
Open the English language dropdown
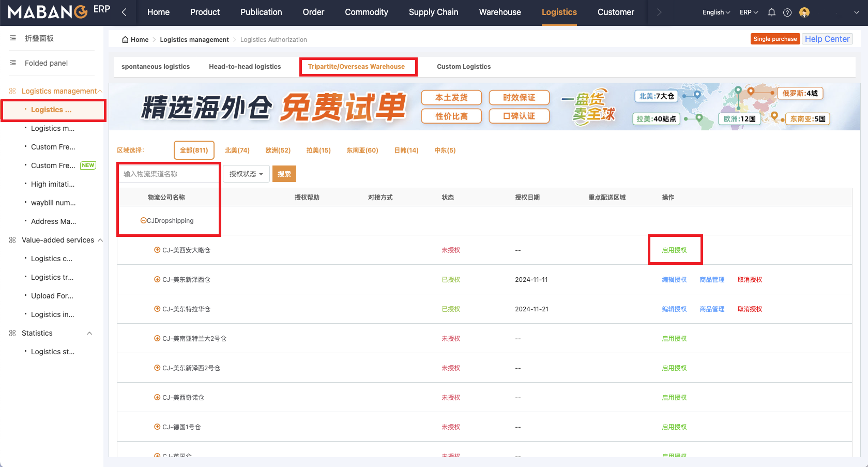[x=715, y=12]
